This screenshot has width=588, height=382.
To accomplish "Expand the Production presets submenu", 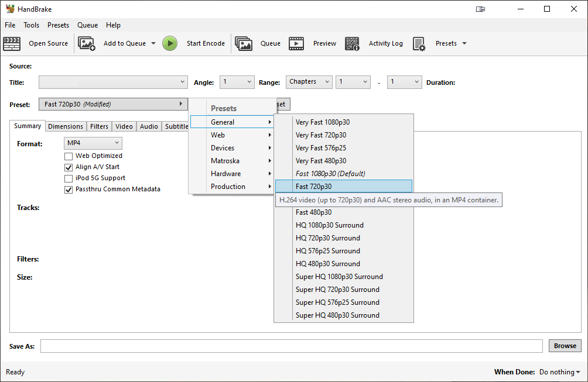I will [232, 187].
